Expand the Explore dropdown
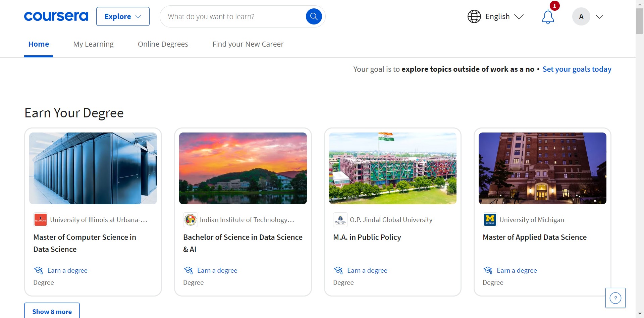644x318 pixels. click(123, 16)
